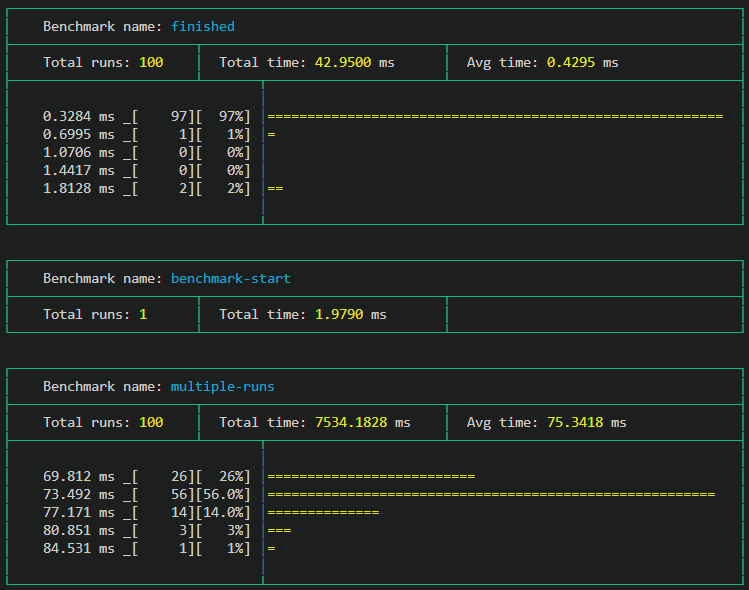749x590 pixels.
Task: Click the 'benchmark-start' benchmark name
Action: 231,279
